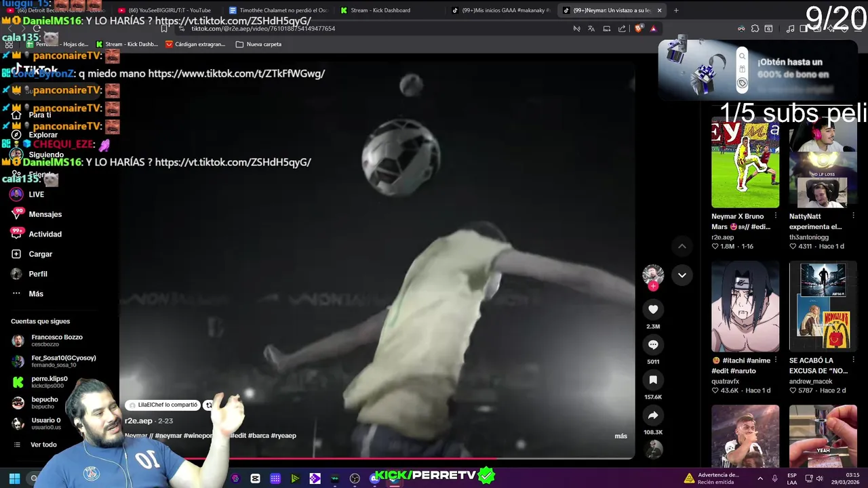The image size is (868, 488).
Task: Open options dots for SE ACABÓ LA EXCUSA video
Action: (853, 360)
